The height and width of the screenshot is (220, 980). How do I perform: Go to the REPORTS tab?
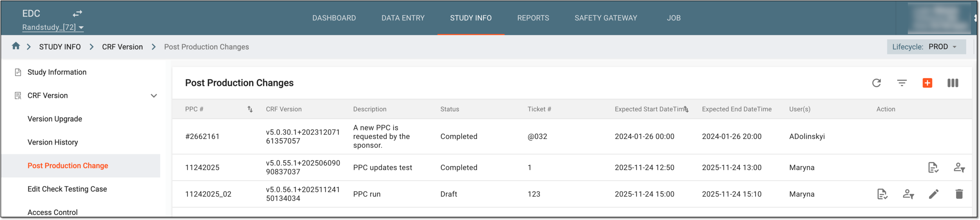pos(533,18)
